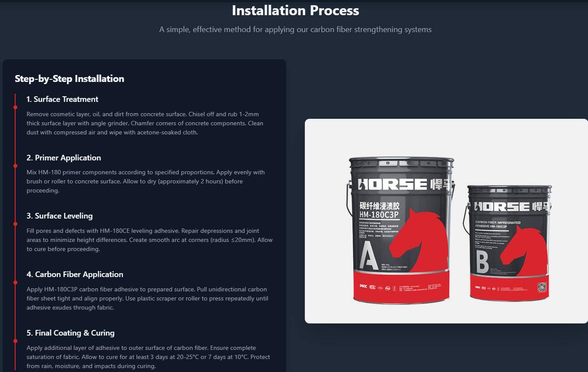This screenshot has width=588, height=372.
Task: Click the Installation Process heading
Action: (295, 10)
